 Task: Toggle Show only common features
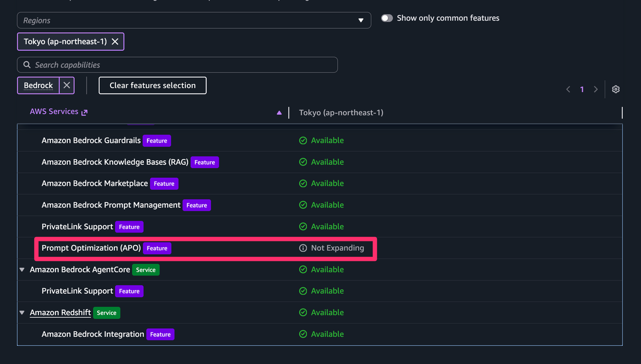pyautogui.click(x=387, y=18)
